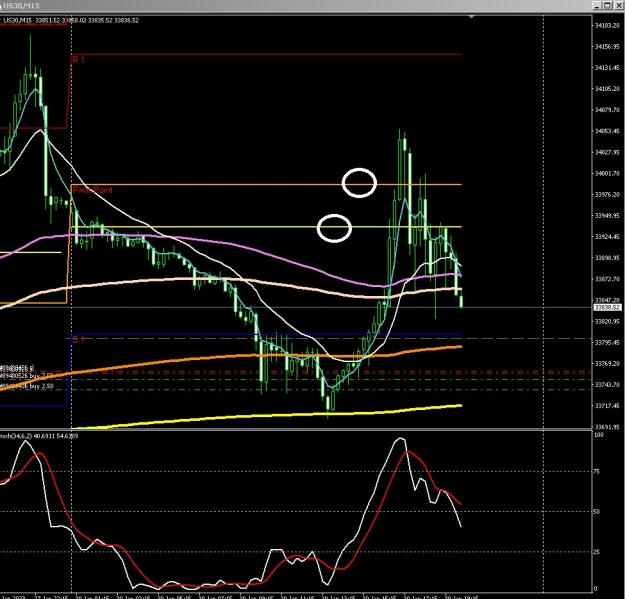Click price scale value 34053.45
This screenshot has width=625, height=599.
point(607,131)
